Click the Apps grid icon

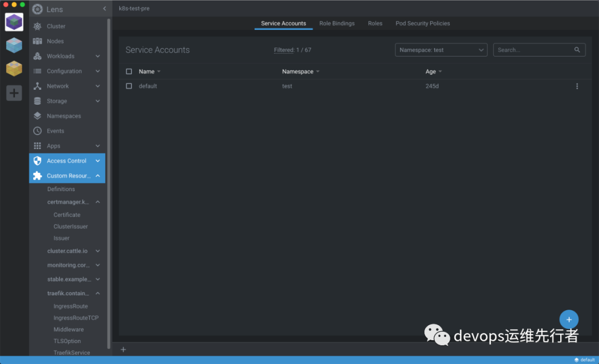point(38,146)
